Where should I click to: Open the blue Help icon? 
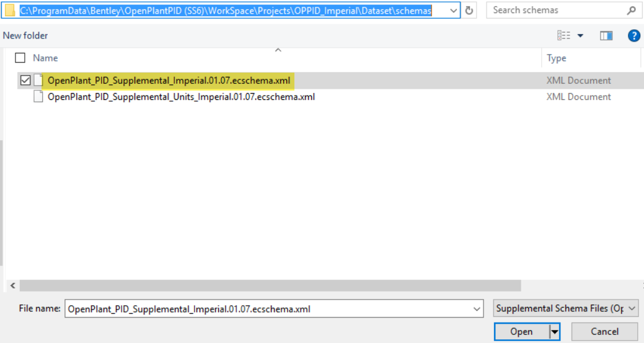coord(633,36)
